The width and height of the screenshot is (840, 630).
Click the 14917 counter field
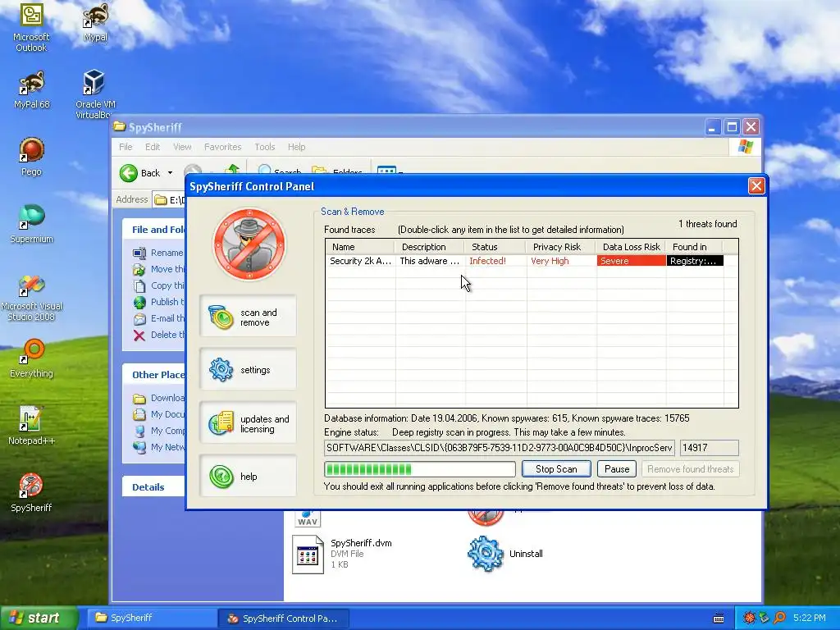point(710,447)
